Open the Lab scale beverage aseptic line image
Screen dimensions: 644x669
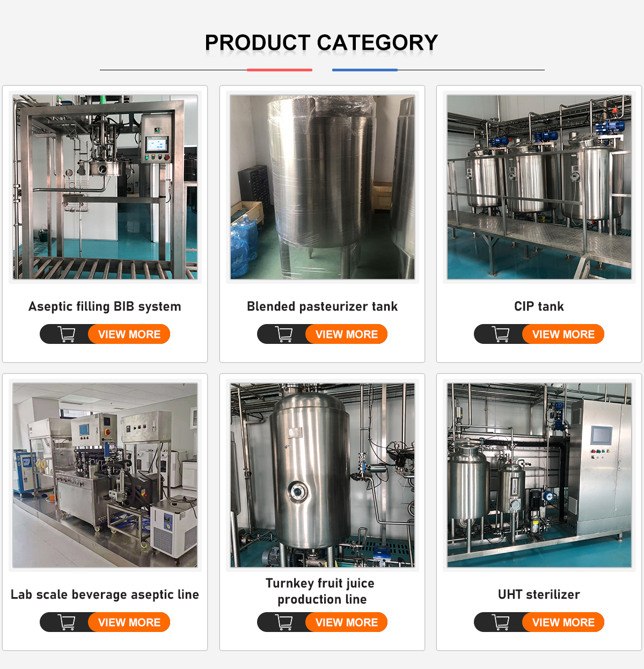point(105,475)
